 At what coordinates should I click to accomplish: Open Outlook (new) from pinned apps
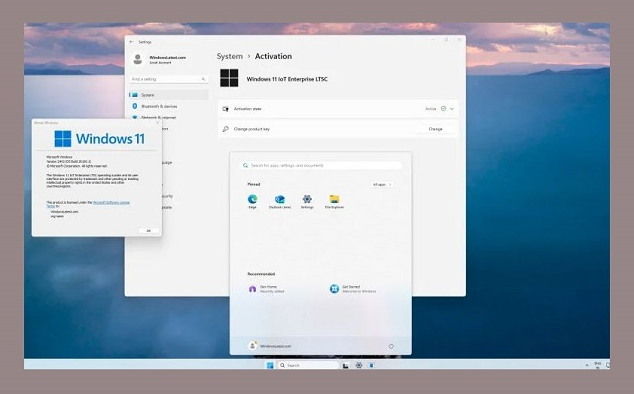coord(280,201)
